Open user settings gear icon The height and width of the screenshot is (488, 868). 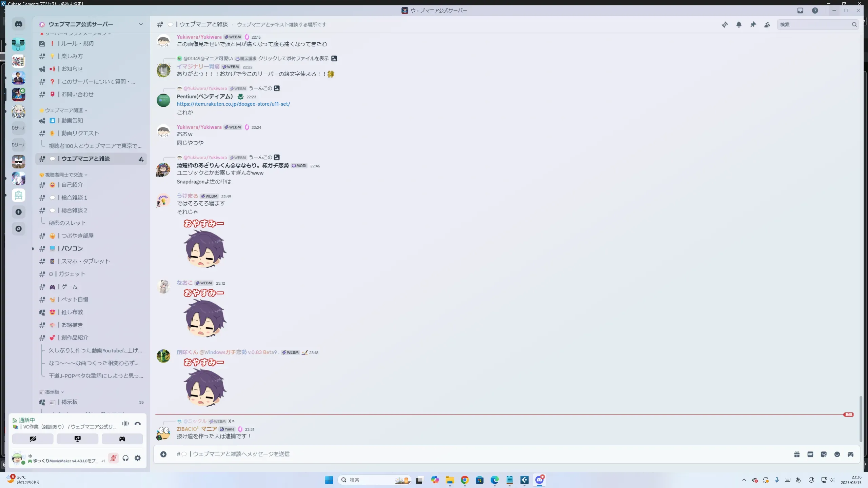pos(137,458)
